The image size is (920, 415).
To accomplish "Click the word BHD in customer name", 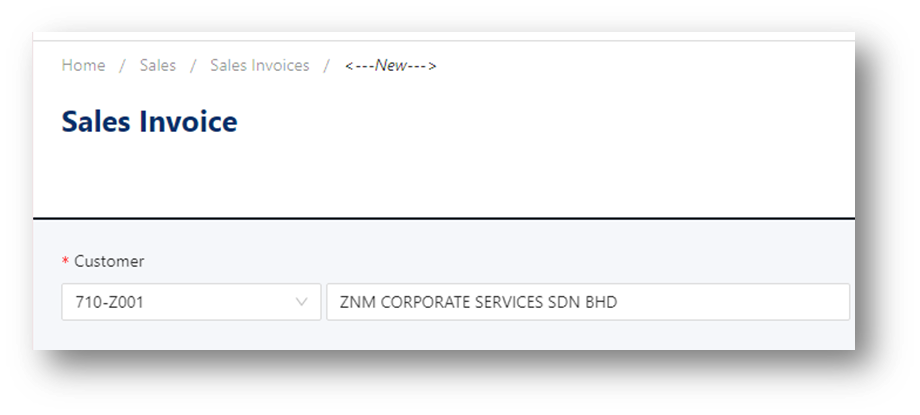I will 601,302.
